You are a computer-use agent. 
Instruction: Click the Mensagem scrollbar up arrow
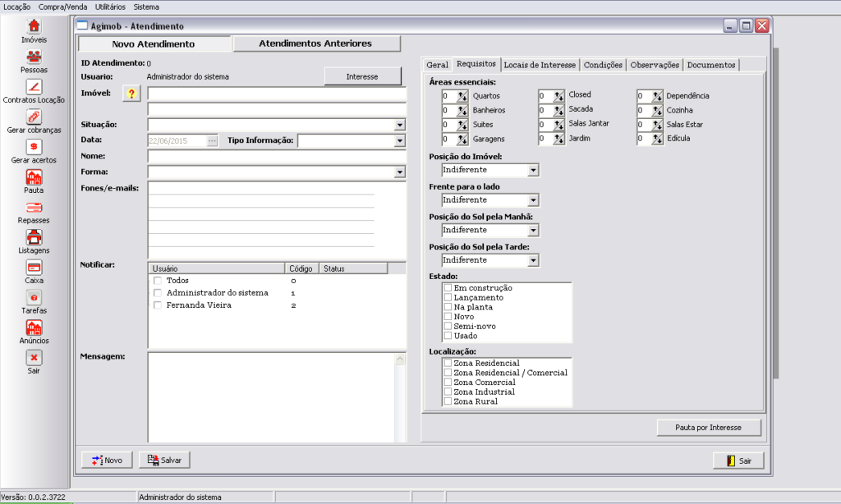click(400, 360)
